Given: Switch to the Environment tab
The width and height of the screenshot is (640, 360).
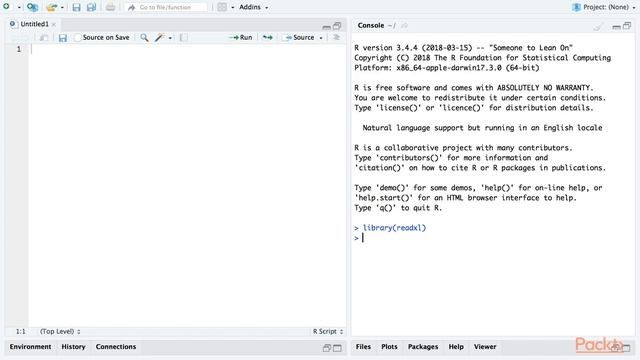Looking at the screenshot, I should [x=31, y=347].
